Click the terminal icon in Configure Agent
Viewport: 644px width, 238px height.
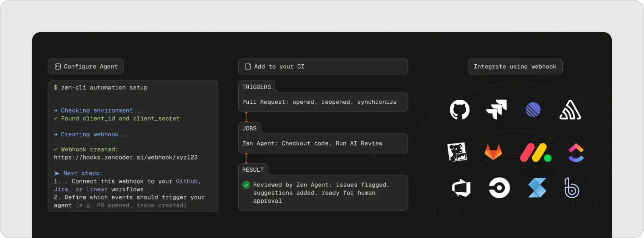(58, 67)
